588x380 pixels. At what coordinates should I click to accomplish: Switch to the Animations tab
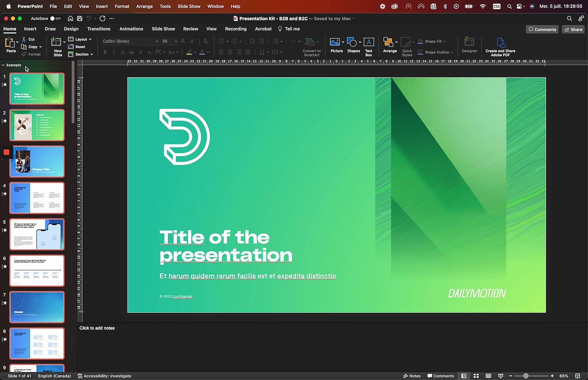point(131,29)
